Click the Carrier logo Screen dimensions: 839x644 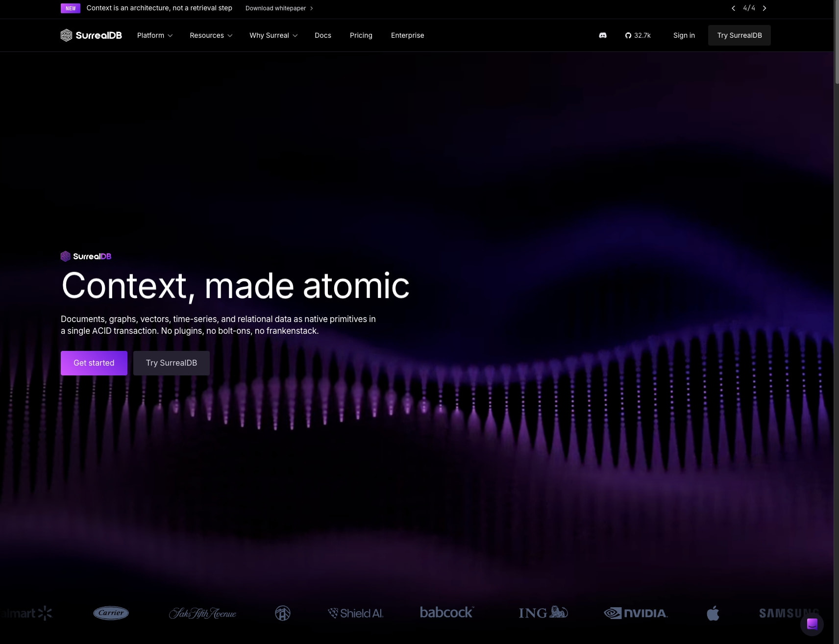tap(111, 613)
